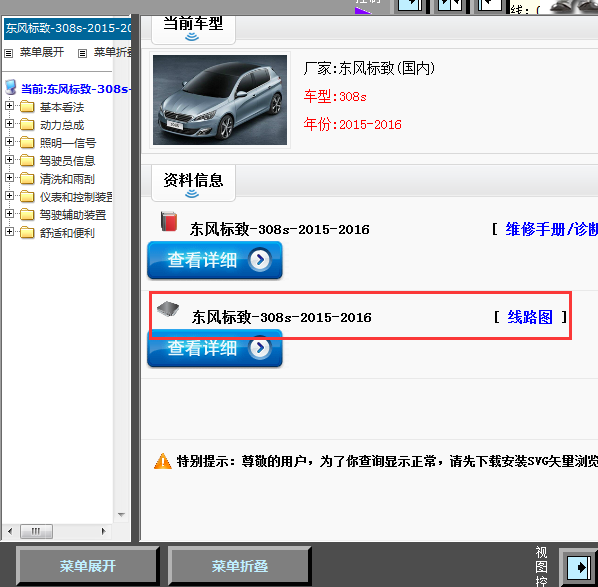Click the 菜单折叠 text link above the tree
The height and width of the screenshot is (587, 598).
(113, 52)
